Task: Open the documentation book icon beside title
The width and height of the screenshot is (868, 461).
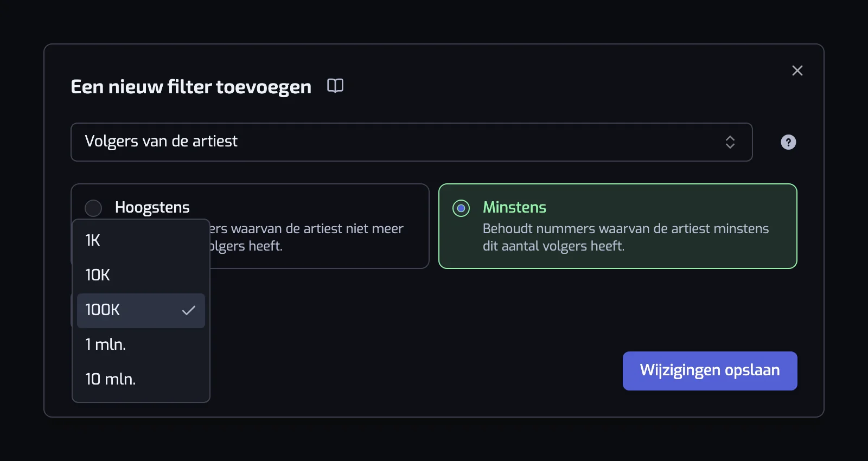Action: [x=335, y=86]
